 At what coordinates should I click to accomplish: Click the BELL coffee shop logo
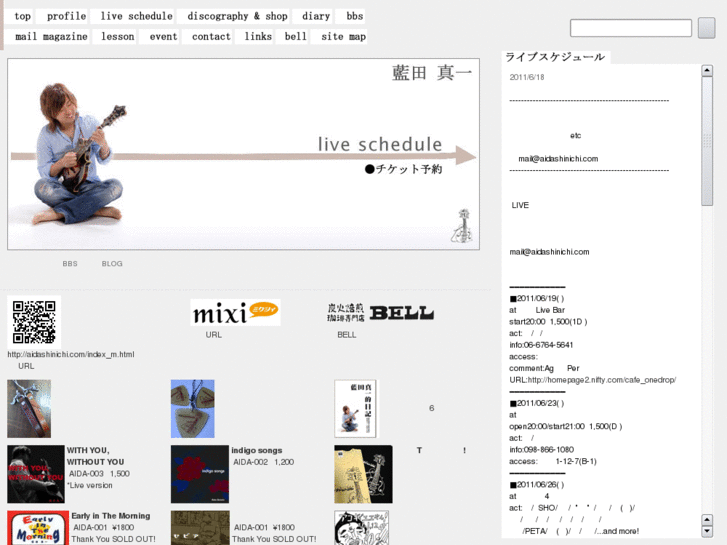click(380, 313)
